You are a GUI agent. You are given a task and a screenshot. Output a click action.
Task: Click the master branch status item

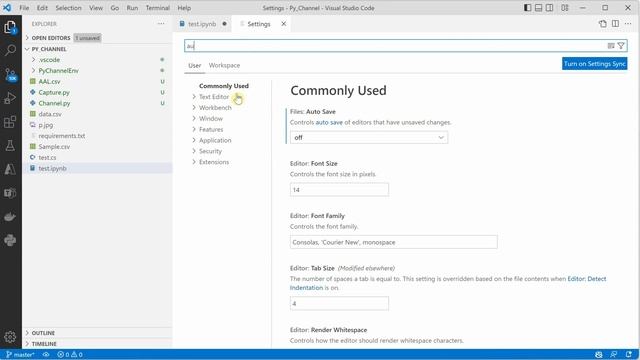tap(20, 355)
